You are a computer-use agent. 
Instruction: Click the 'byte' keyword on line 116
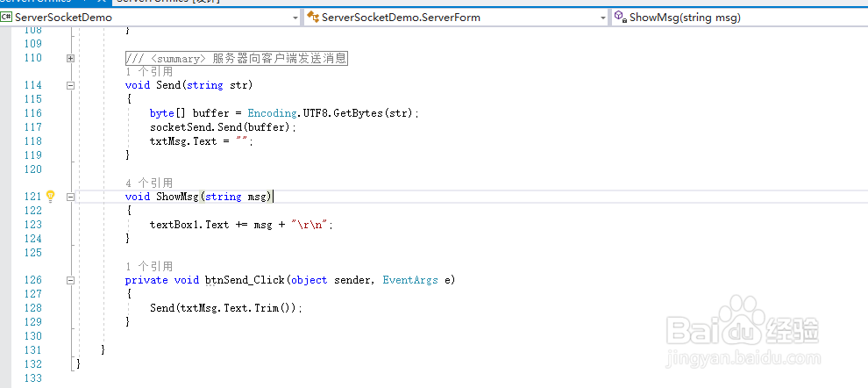[161, 113]
